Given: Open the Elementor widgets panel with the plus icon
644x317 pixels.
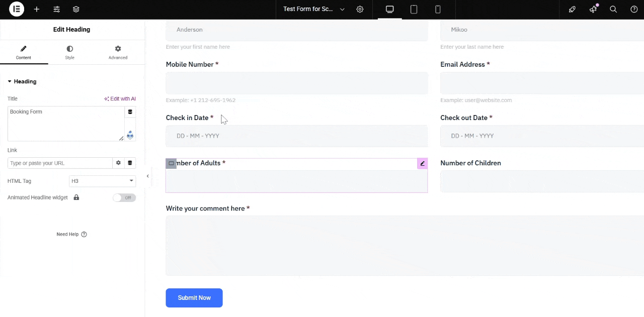Looking at the screenshot, I should pos(36,9).
